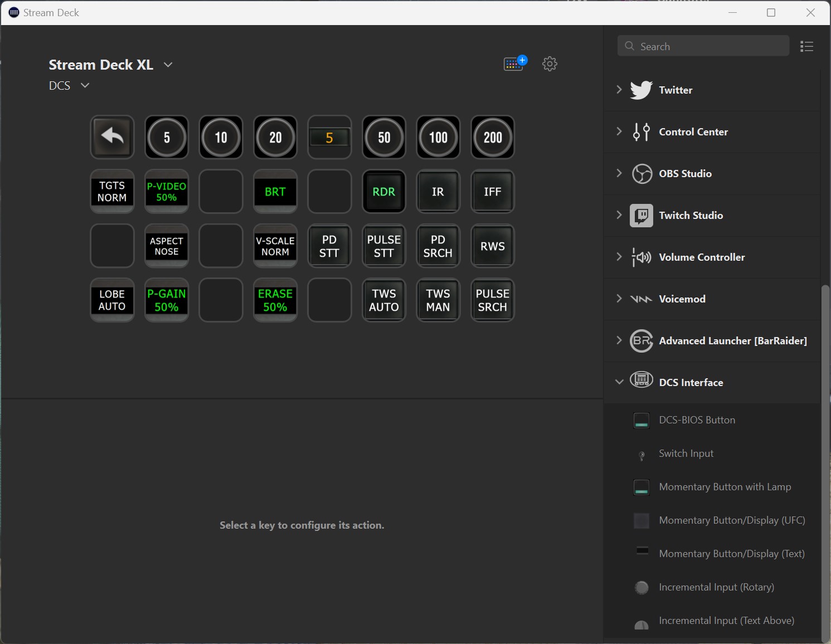Toggle the action list view icon
Image resolution: width=831 pixels, height=644 pixels.
coord(806,46)
